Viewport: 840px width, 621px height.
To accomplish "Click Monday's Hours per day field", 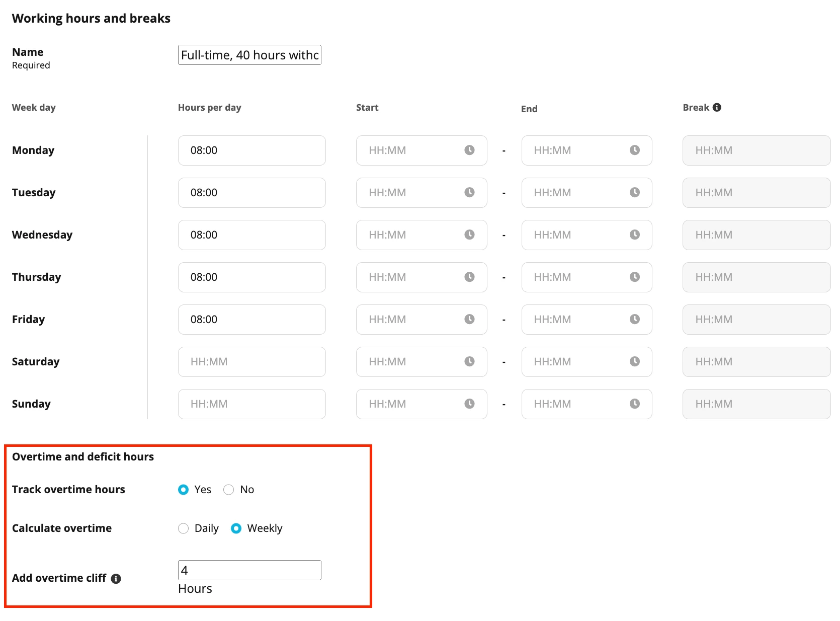I will tap(252, 150).
